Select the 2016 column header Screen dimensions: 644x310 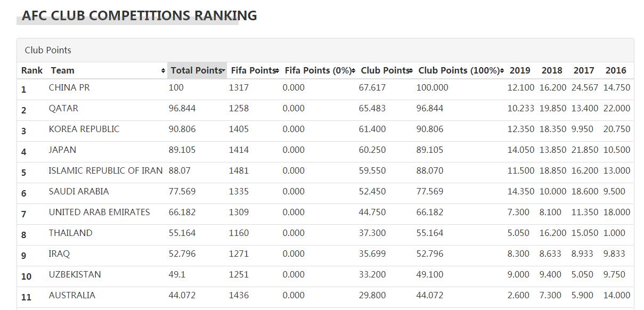click(x=616, y=70)
